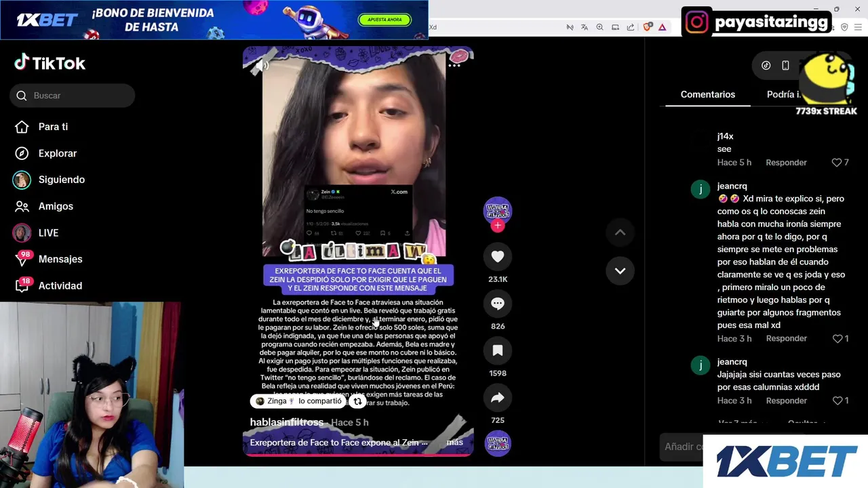Click the browser share page icon

631,27
